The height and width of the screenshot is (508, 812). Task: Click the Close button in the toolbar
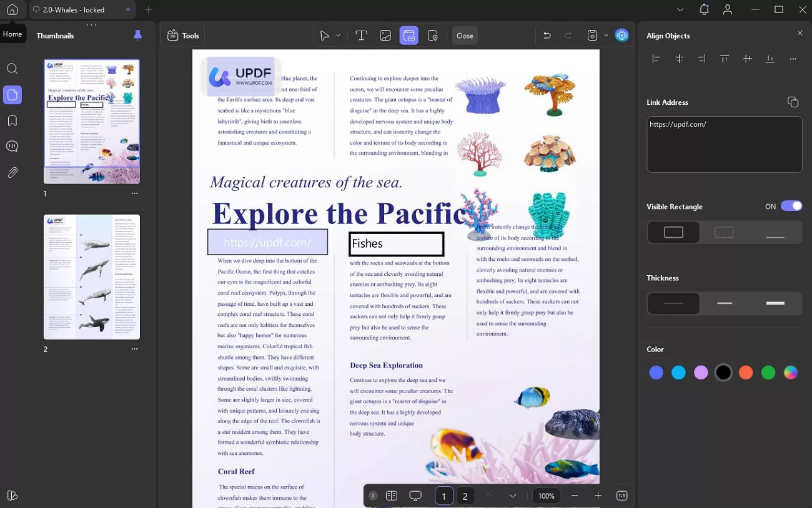point(465,36)
